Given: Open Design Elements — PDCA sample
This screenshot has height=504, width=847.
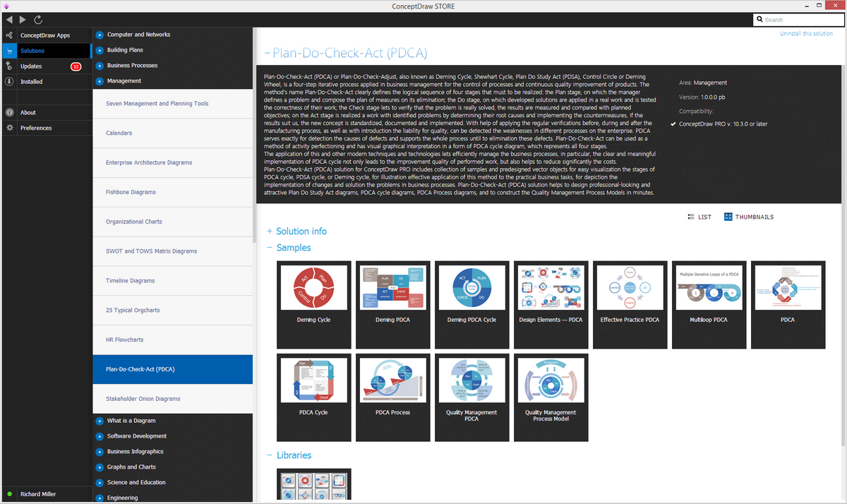Looking at the screenshot, I should pos(551,304).
